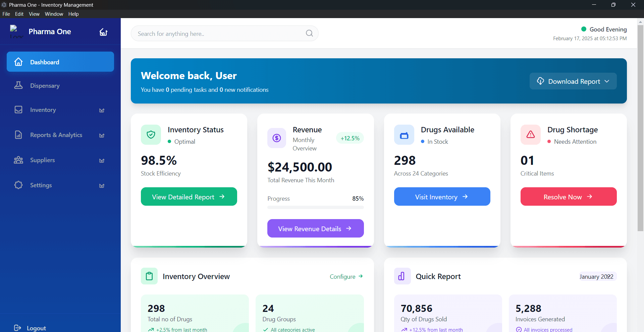Follow the Configure link in Inventory Overview
The width and height of the screenshot is (644, 332).
(346, 276)
